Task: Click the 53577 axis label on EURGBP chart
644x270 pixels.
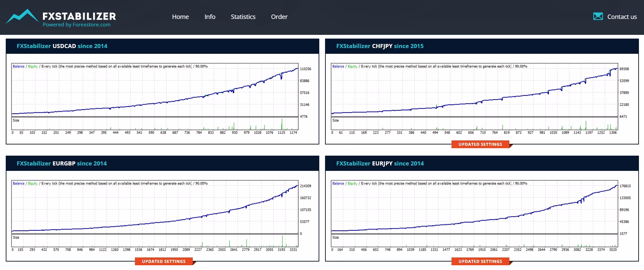Action: pyautogui.click(x=304, y=222)
